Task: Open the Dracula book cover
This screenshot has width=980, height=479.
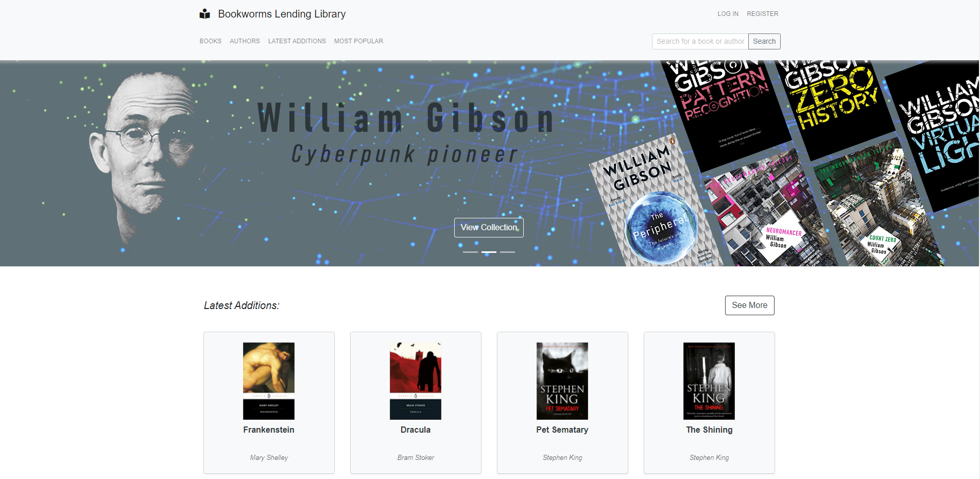Action: [416, 381]
